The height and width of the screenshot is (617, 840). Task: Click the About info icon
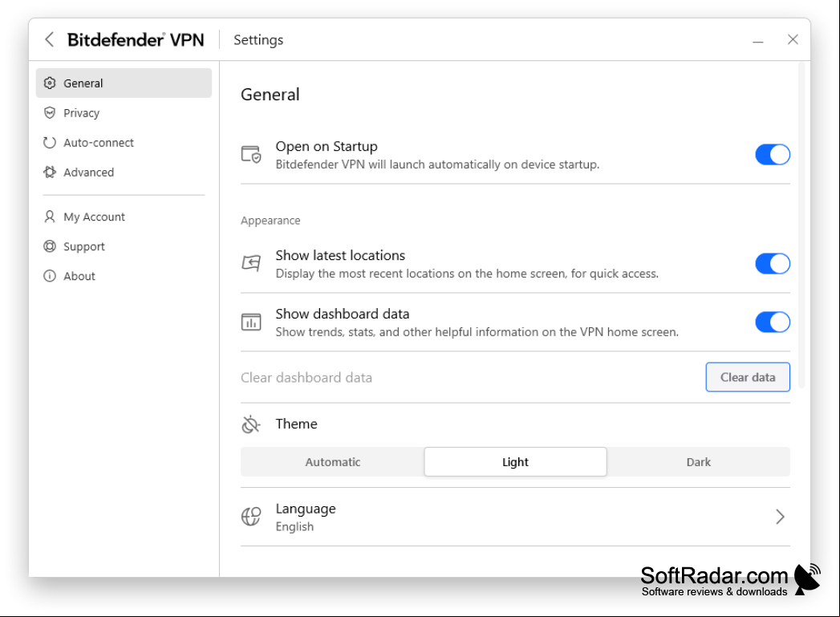50,276
